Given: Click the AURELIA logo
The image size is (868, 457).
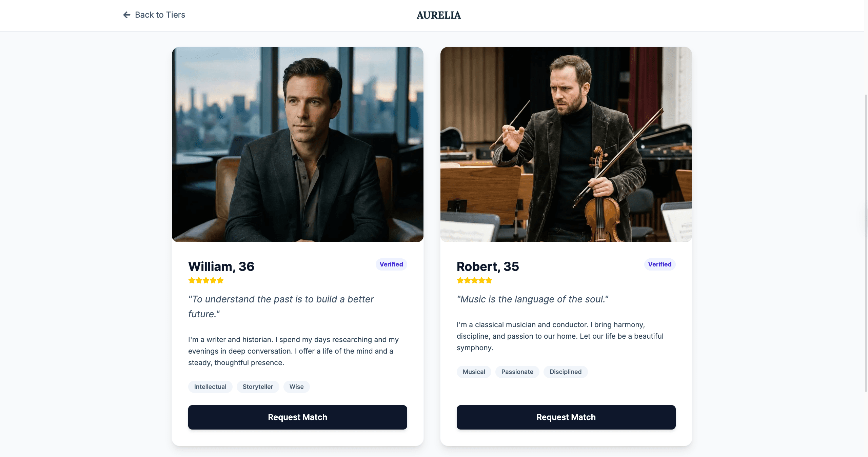Looking at the screenshot, I should click(438, 15).
